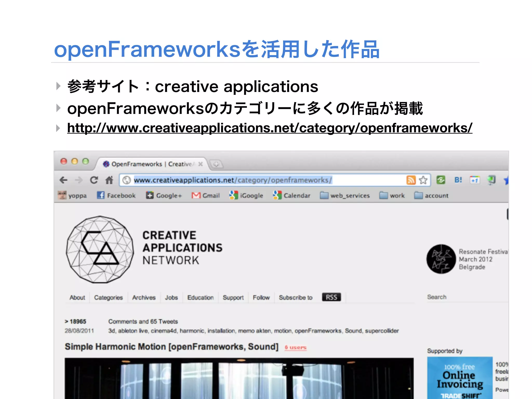Click the memo akten tag
The width and height of the screenshot is (532, 399).
254,331
